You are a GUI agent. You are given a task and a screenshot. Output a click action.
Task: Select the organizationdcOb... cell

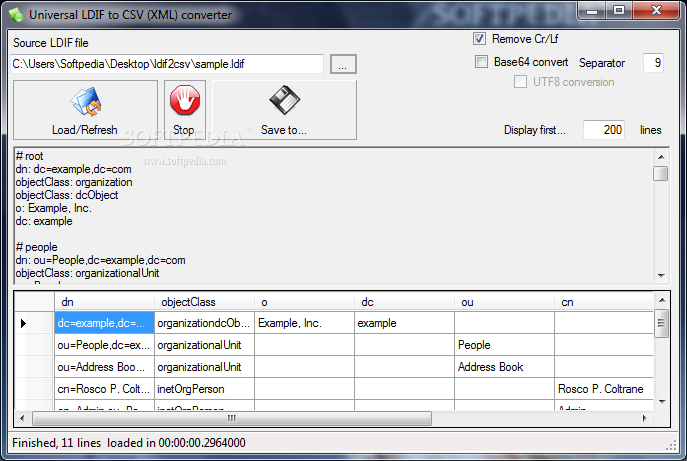204,323
